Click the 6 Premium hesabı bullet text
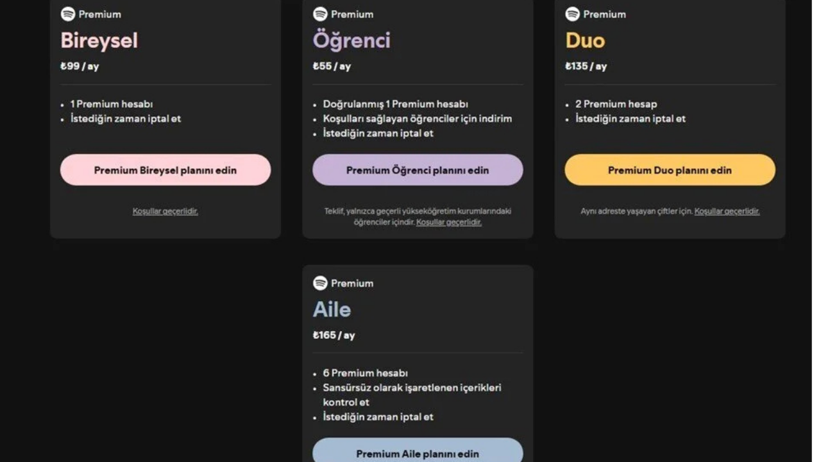The image size is (820, 462). click(365, 373)
